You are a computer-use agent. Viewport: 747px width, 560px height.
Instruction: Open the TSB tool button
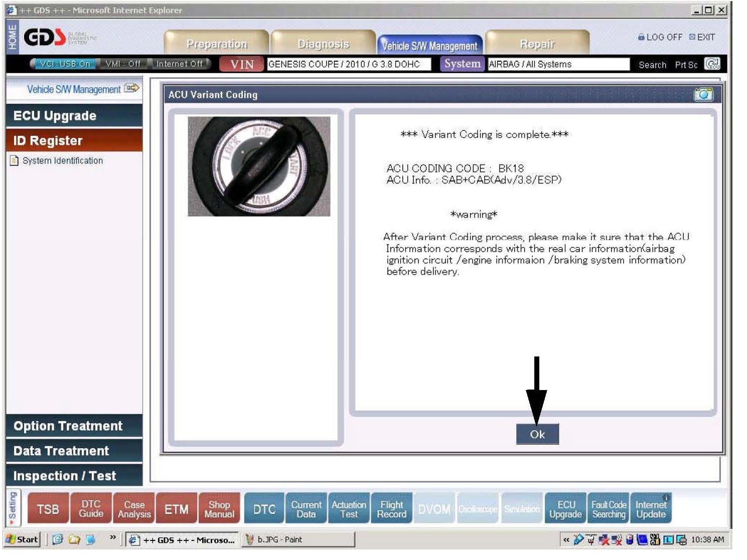coord(48,509)
